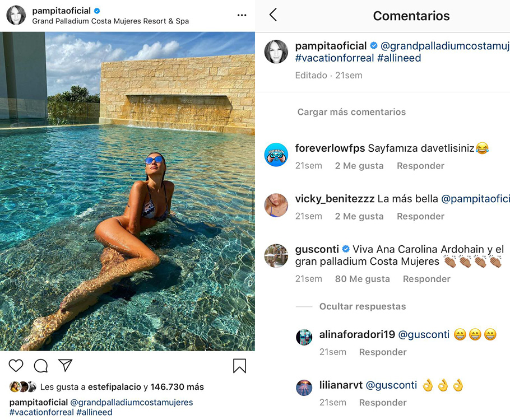The width and height of the screenshot is (510, 420).
Task: Load more comments
Action: (x=351, y=112)
